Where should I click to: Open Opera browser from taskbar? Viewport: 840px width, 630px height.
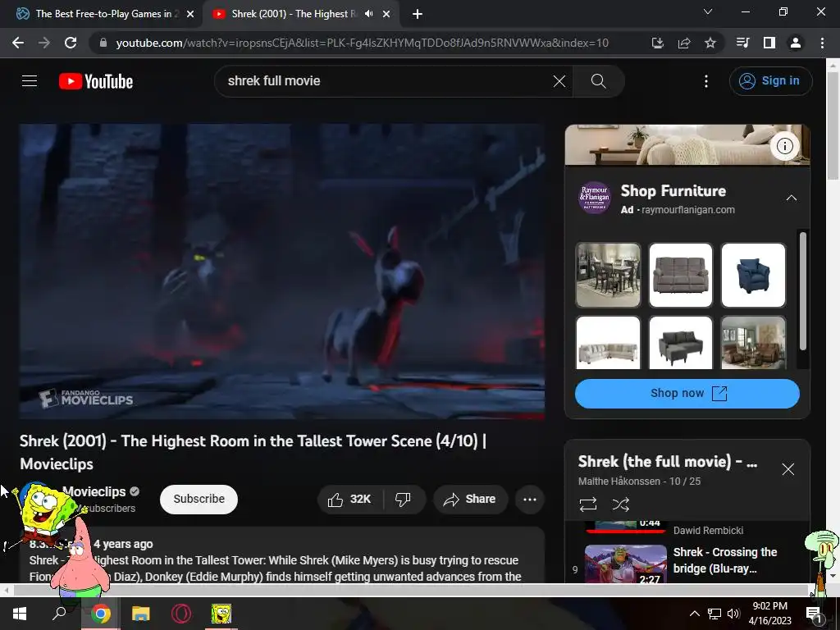click(x=181, y=614)
